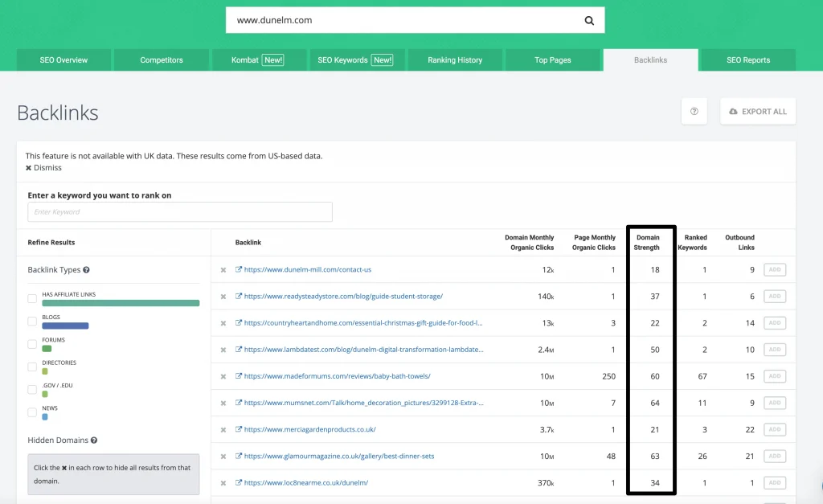Open the glamourmagazine.co.uk best-dinner-sets link

point(338,456)
